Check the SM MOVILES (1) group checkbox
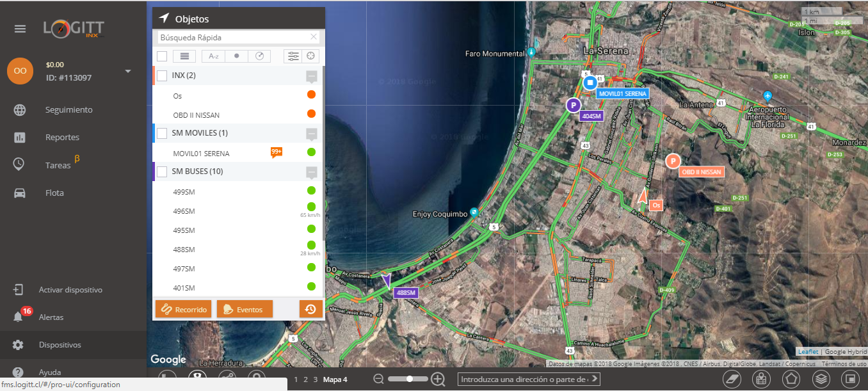868x391 pixels. pyautogui.click(x=162, y=133)
